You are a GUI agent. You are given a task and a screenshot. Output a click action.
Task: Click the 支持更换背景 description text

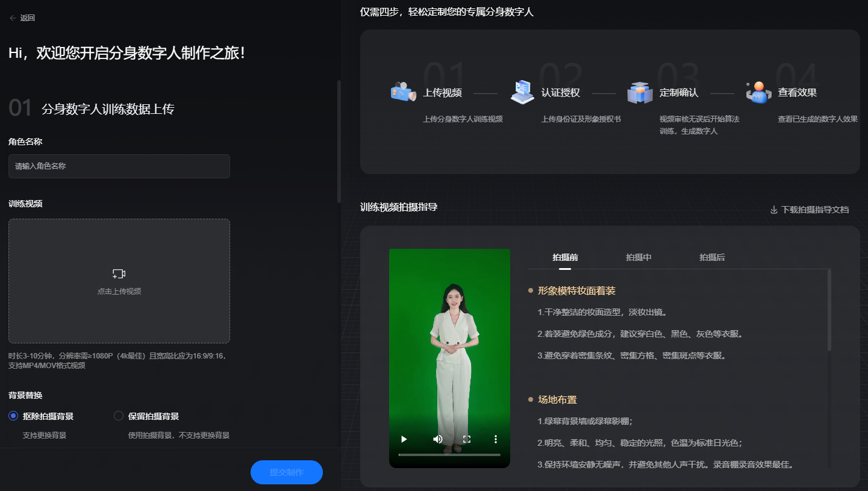[x=45, y=436]
